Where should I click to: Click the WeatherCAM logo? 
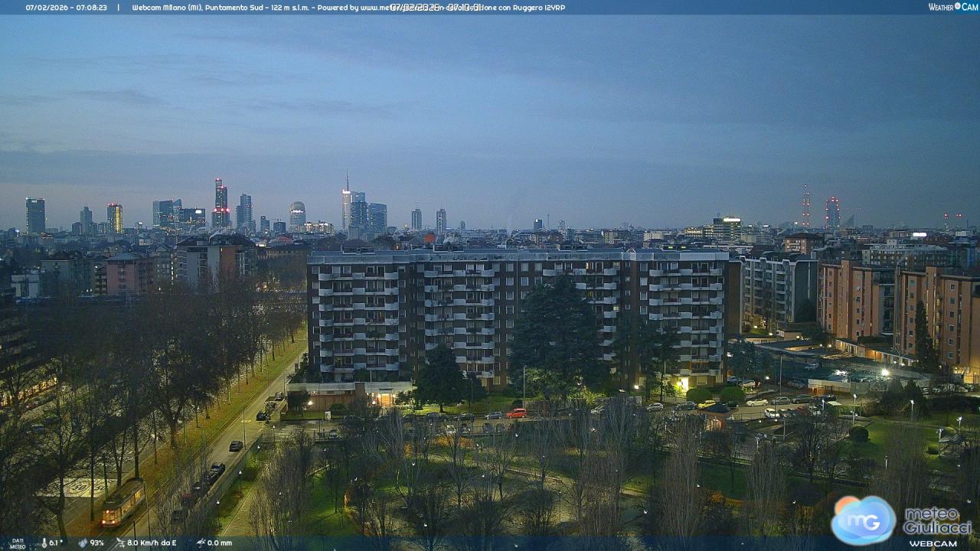click(x=952, y=7)
